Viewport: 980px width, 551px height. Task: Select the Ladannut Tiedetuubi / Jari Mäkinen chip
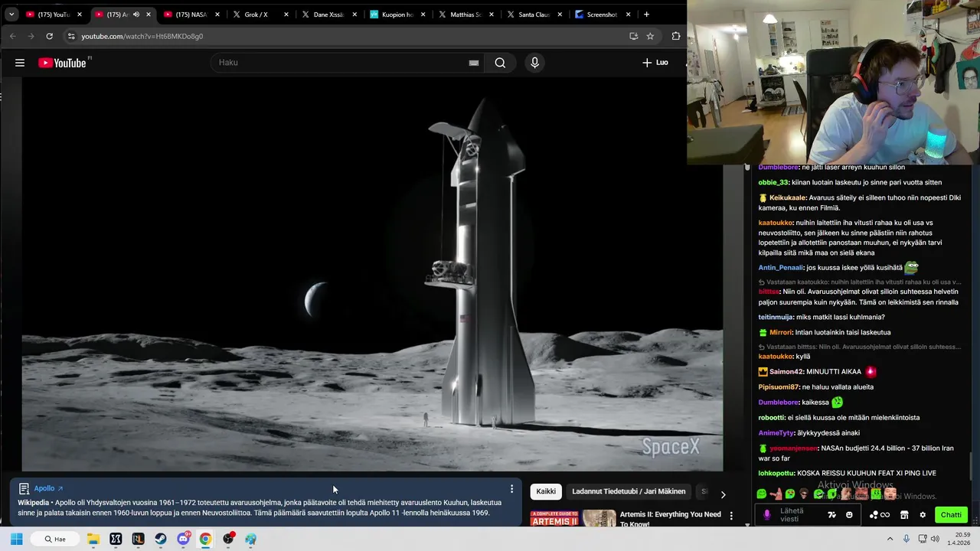[629, 492]
